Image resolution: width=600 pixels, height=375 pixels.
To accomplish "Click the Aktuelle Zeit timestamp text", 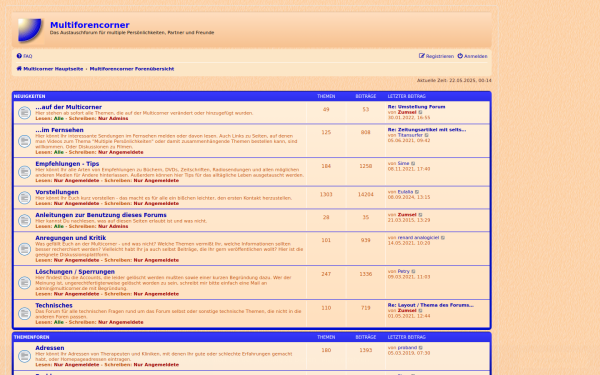I will click(454, 81).
